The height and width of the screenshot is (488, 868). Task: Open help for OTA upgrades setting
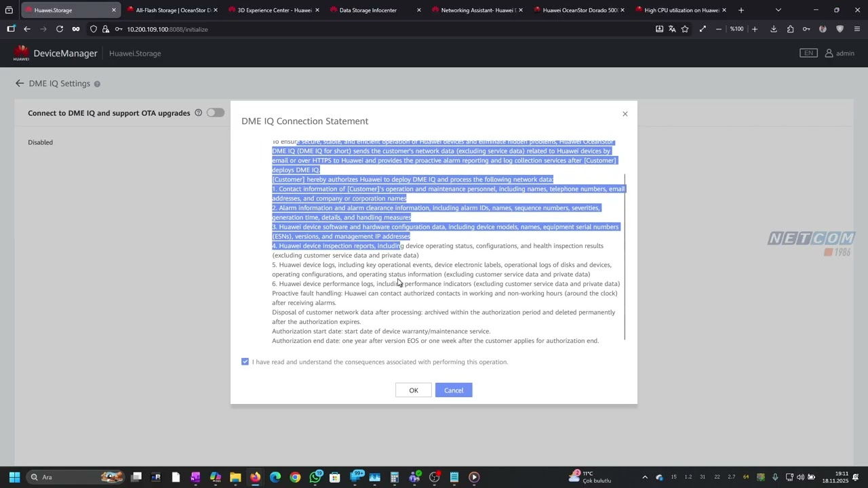pyautogui.click(x=199, y=113)
